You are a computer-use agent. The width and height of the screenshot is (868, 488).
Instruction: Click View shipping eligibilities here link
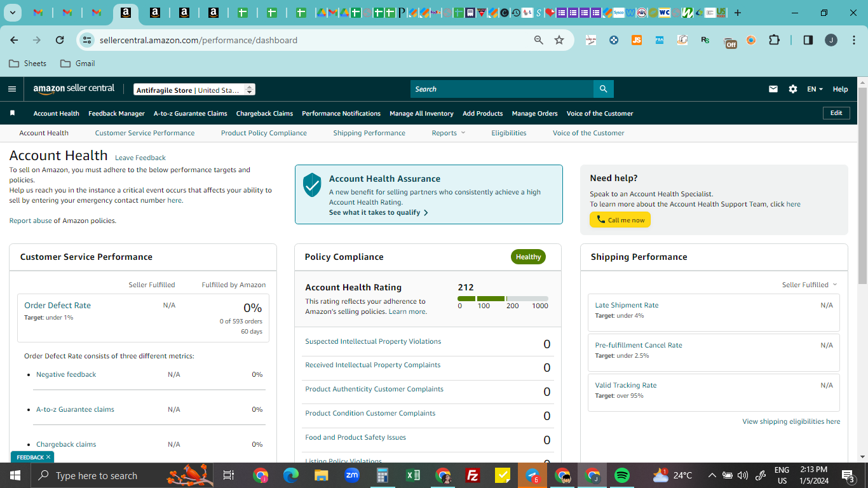791,421
